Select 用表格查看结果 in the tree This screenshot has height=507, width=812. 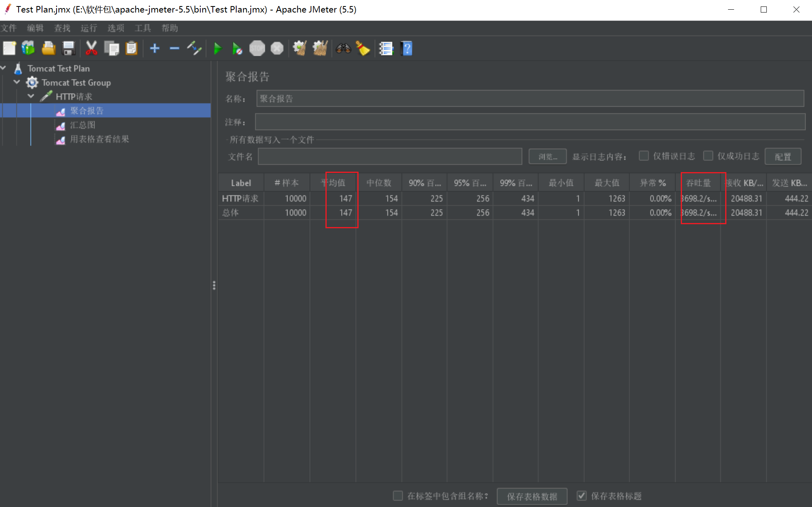click(99, 139)
